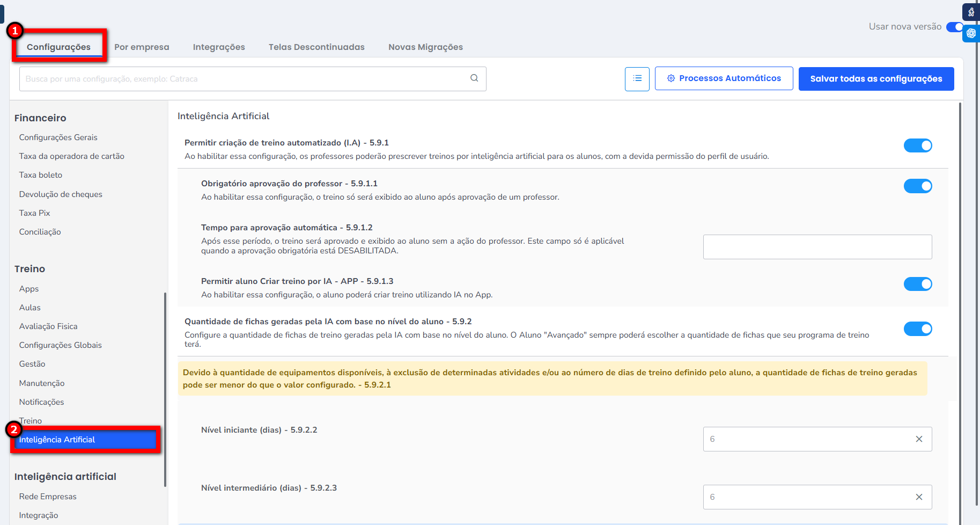Disable mandatory professor approval toggle

(x=917, y=186)
